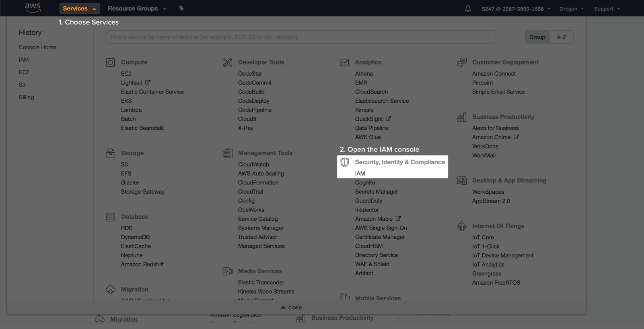644x329 pixels.
Task: Open CloudFormation service
Action: [258, 182]
